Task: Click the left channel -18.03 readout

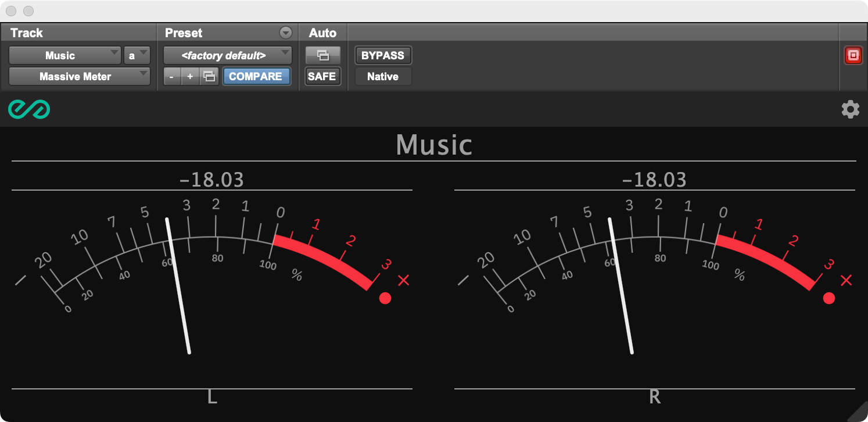Action: 212,180
